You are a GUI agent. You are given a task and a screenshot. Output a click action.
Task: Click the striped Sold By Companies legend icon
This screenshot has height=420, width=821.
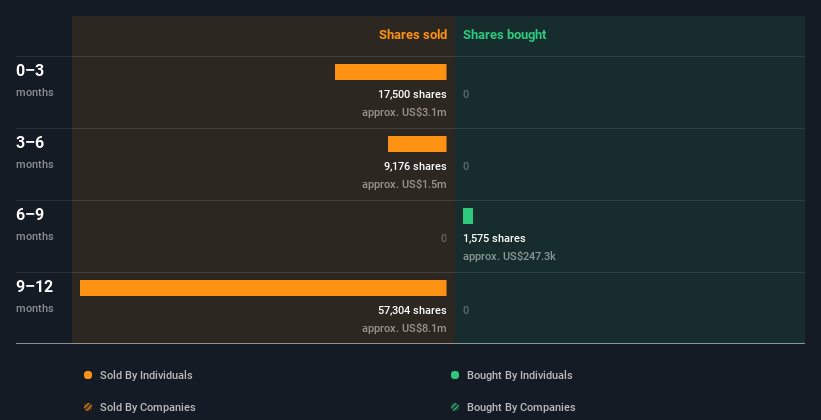(x=88, y=407)
